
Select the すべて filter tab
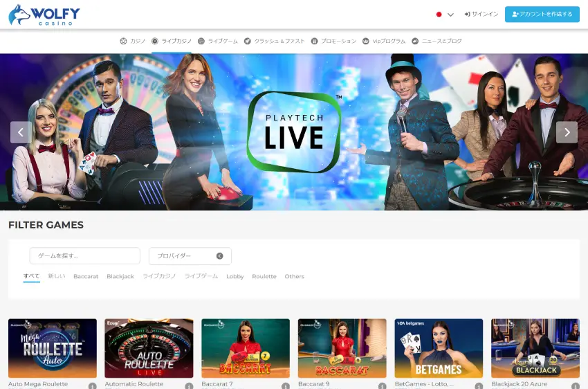[32, 276]
